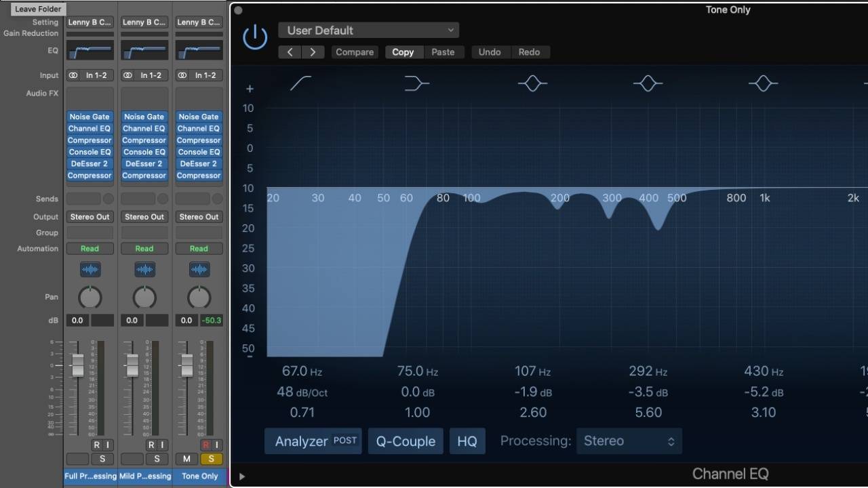Click the Compare button
The image size is (868, 488).
(354, 52)
